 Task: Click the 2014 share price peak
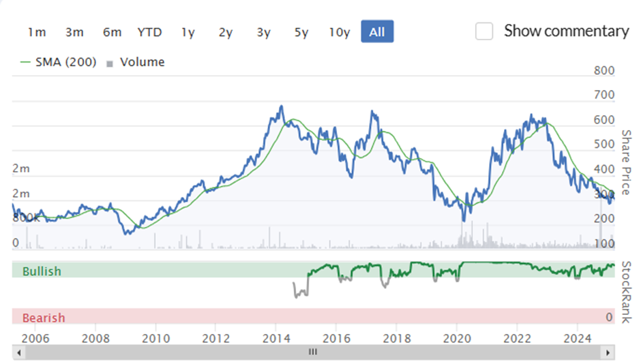pos(281,106)
